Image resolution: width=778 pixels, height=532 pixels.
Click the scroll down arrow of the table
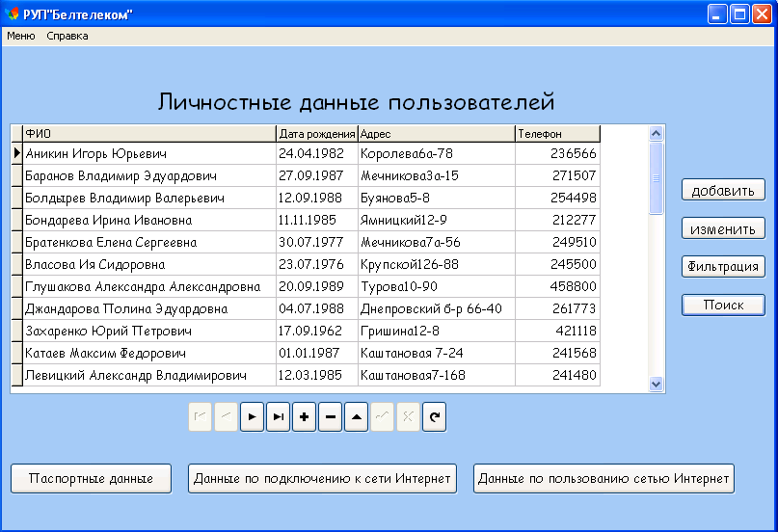tap(656, 384)
